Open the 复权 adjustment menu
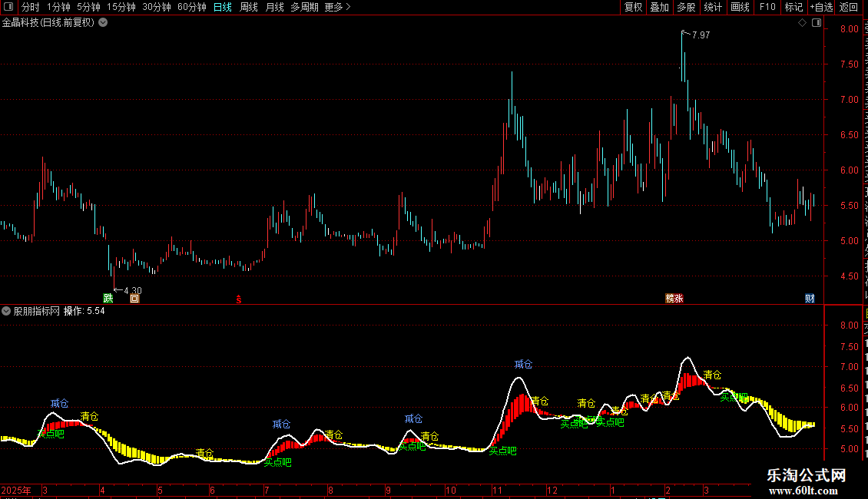 click(633, 7)
